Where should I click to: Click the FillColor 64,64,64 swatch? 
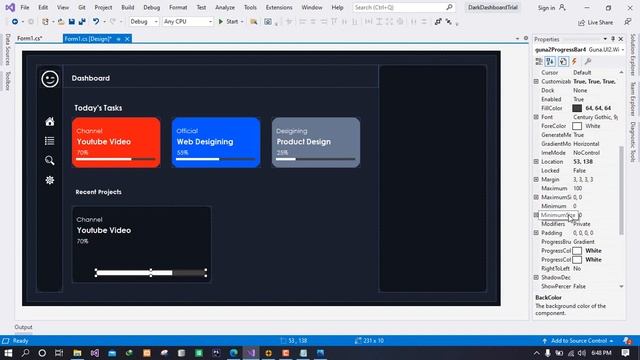point(577,108)
